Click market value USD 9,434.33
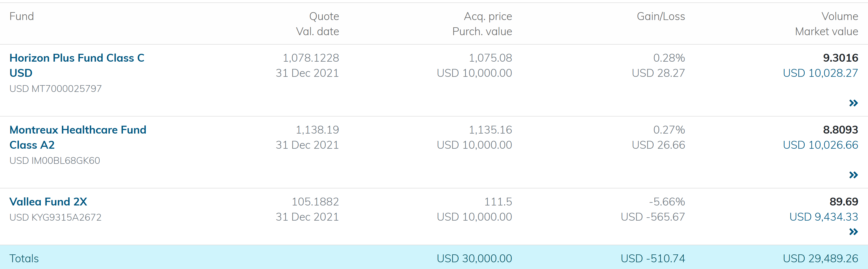The width and height of the screenshot is (868, 269). [823, 217]
